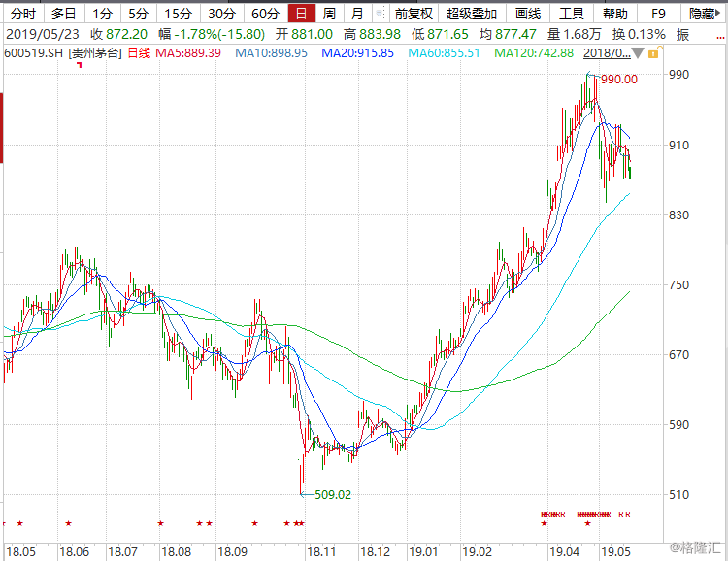Choose the 15分 period tab
This screenshot has height=561, width=728.
178,14
